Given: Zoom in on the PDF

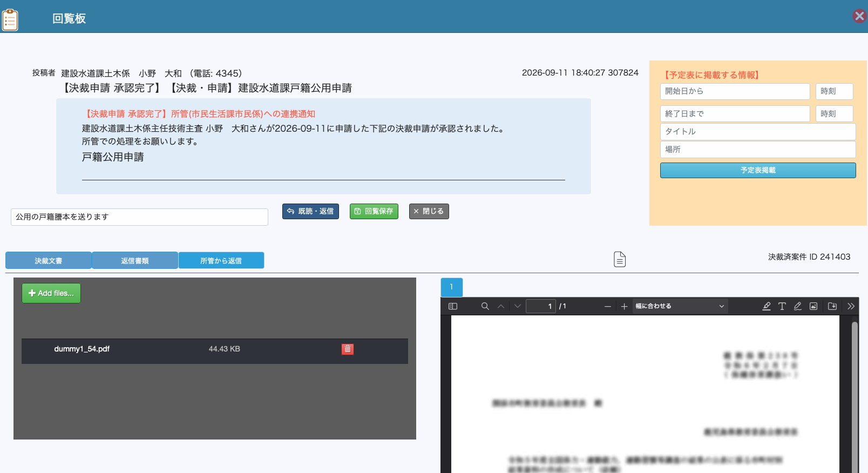Looking at the screenshot, I should (624, 306).
